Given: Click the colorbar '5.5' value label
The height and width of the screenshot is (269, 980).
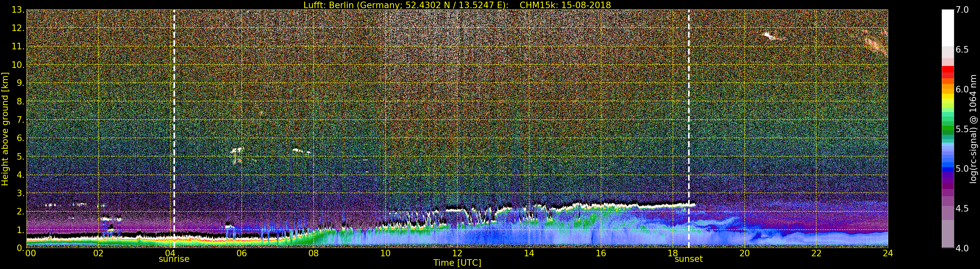Looking at the screenshot, I should (x=962, y=129).
